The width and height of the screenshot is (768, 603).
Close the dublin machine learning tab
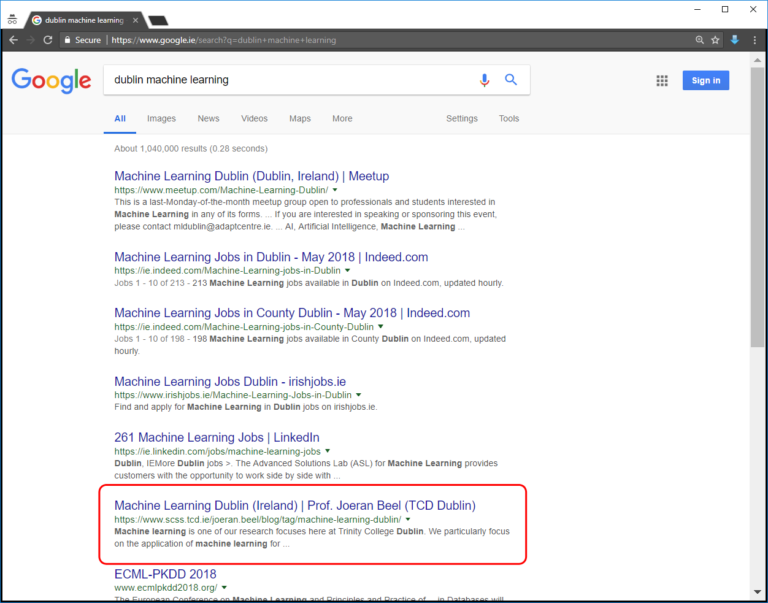[136, 21]
